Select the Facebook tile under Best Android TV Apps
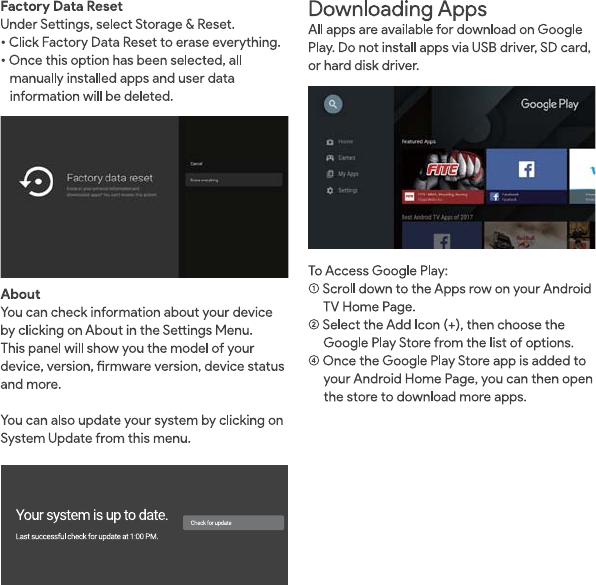 [x=442, y=235]
